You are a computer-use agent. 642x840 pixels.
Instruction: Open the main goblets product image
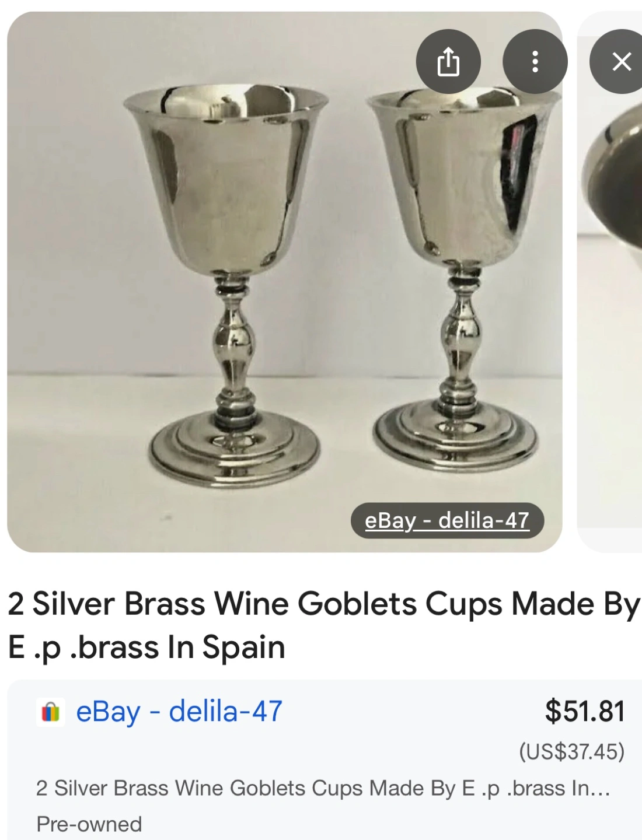coord(284,282)
